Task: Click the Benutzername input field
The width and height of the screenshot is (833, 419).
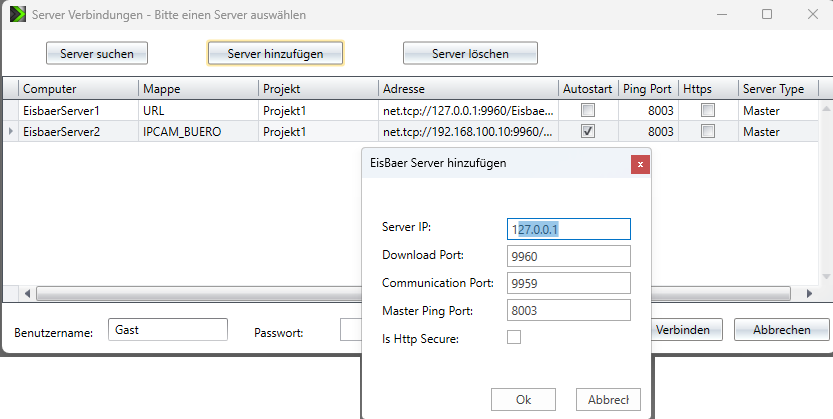Action: (x=168, y=330)
